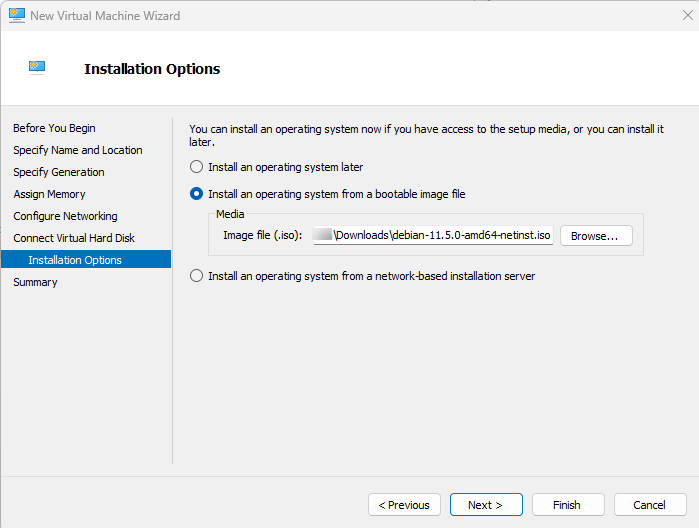The image size is (699, 528).
Task: Cancel the wizard
Action: click(x=650, y=505)
